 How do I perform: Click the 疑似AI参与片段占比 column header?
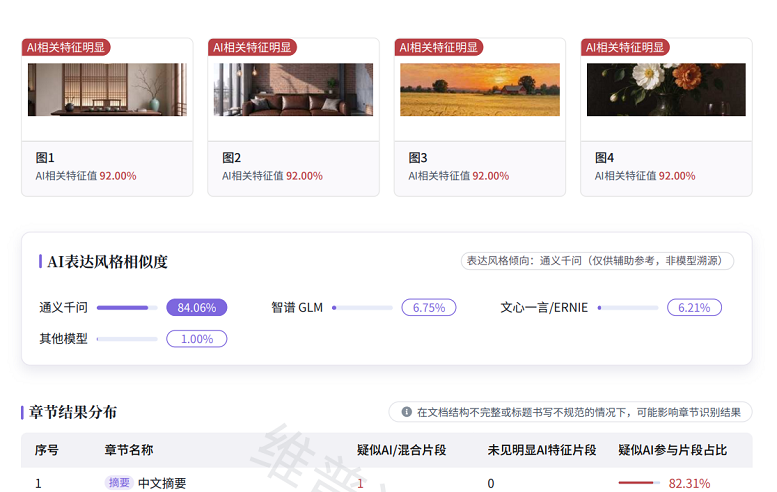coord(672,450)
